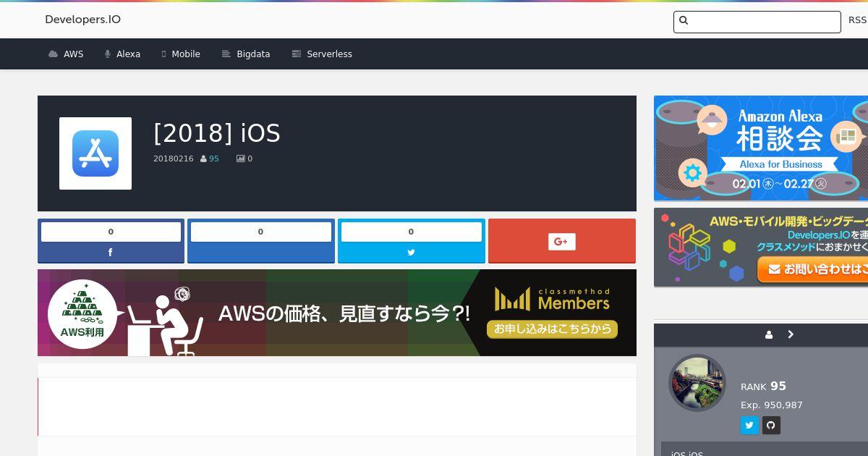Click the unlabeled blue share button beside Facebook
This screenshot has width=868, height=456.
pos(261,241)
